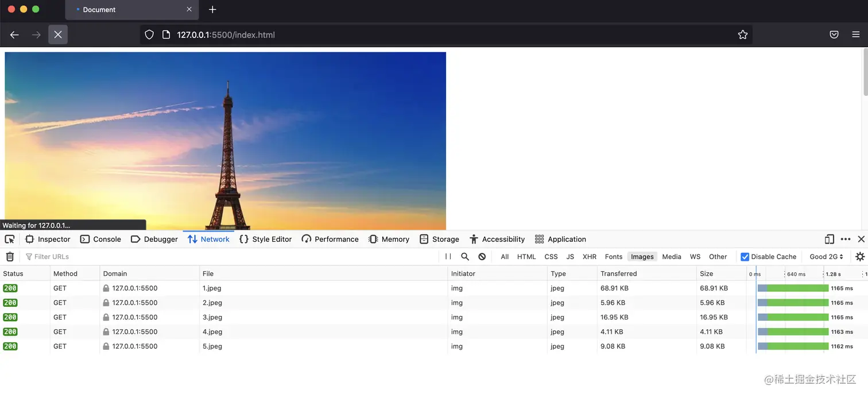This screenshot has height=397, width=868.
Task: Stop page loading with X button
Action: [58, 34]
